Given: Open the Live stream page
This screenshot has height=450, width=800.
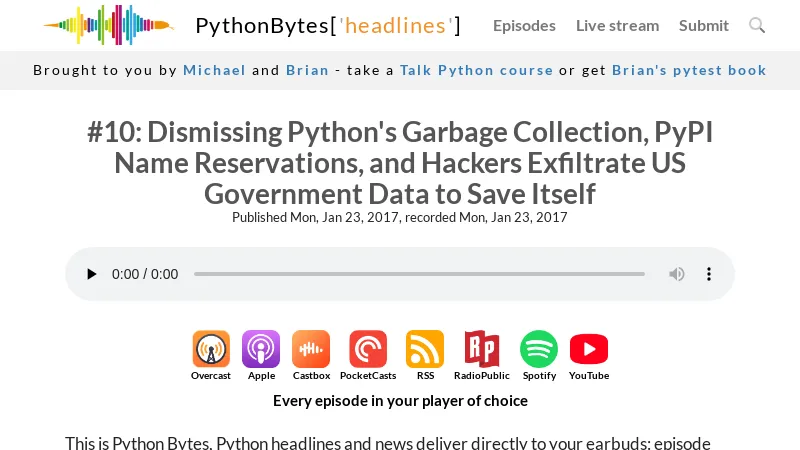Looking at the screenshot, I should (x=617, y=25).
